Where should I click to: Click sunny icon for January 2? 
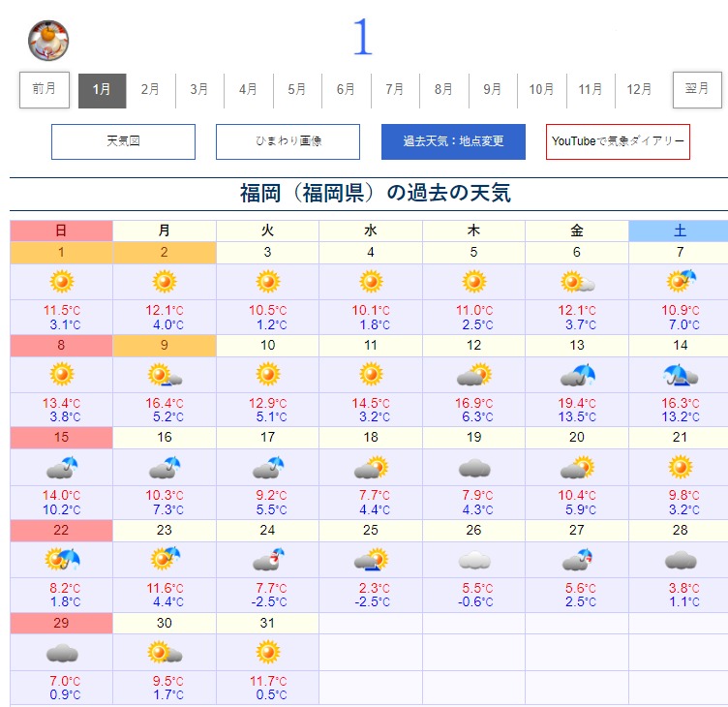(x=165, y=282)
